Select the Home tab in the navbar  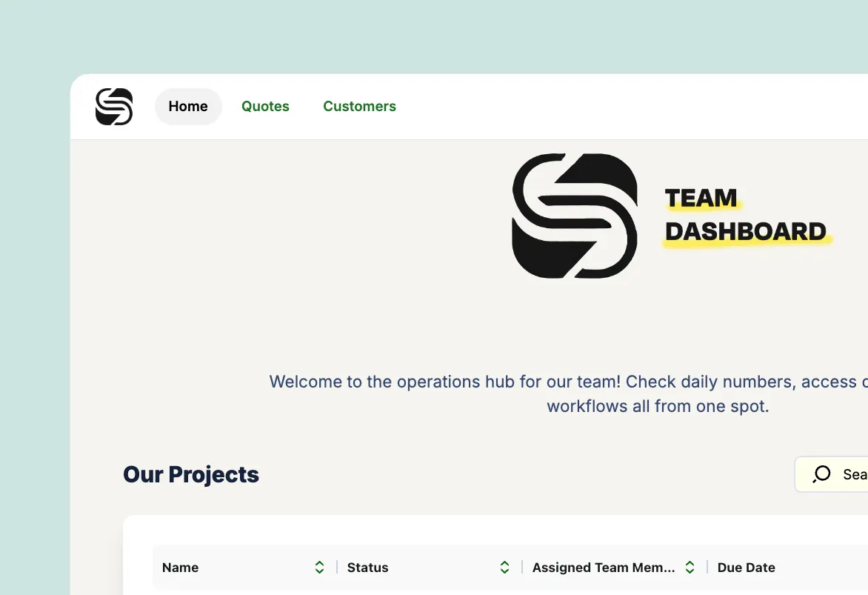(x=188, y=106)
